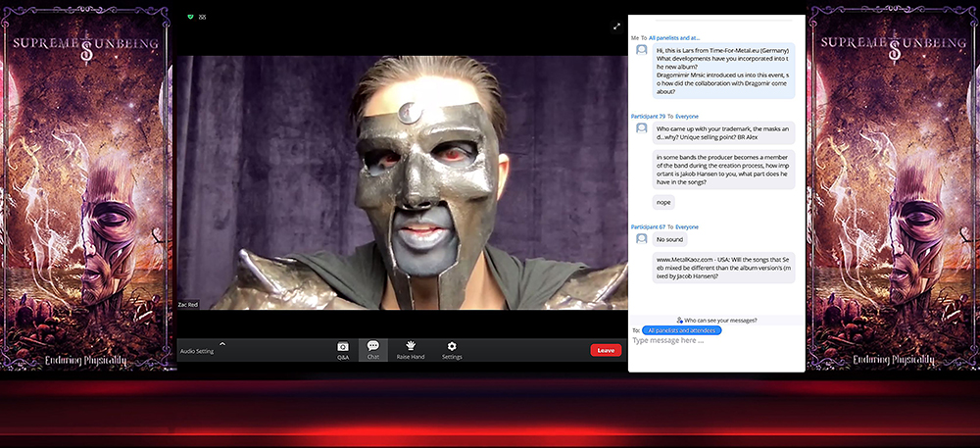The width and height of the screenshot is (980, 448).
Task: Click the green encryption shield icon
Action: click(x=190, y=17)
